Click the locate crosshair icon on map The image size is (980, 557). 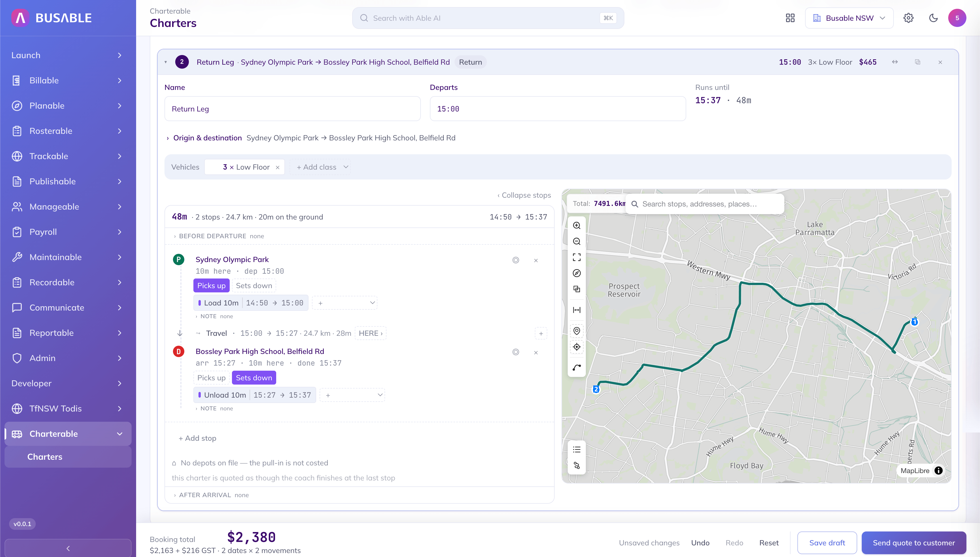pos(576,347)
